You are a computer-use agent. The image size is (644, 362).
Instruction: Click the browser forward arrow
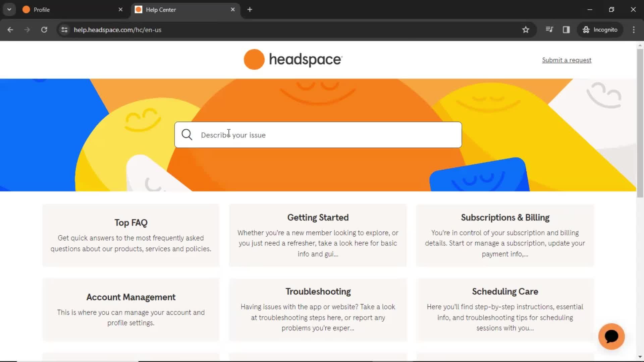point(27,29)
